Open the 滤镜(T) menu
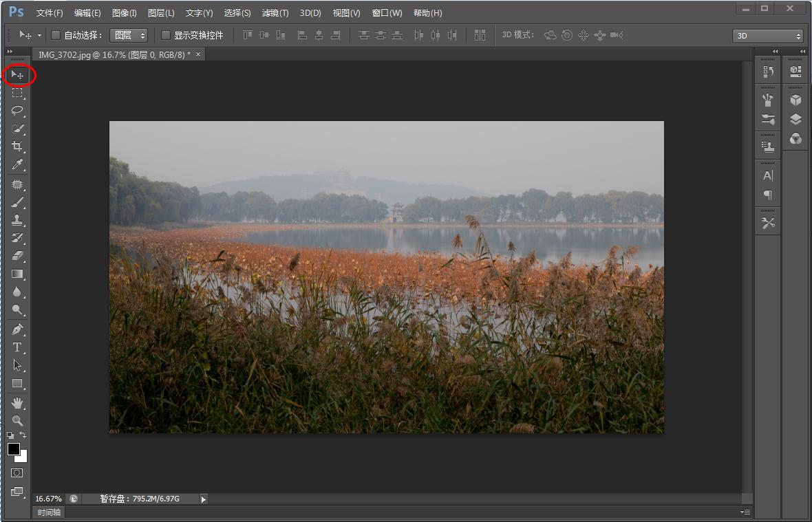Image resolution: width=812 pixels, height=522 pixels. pos(275,13)
